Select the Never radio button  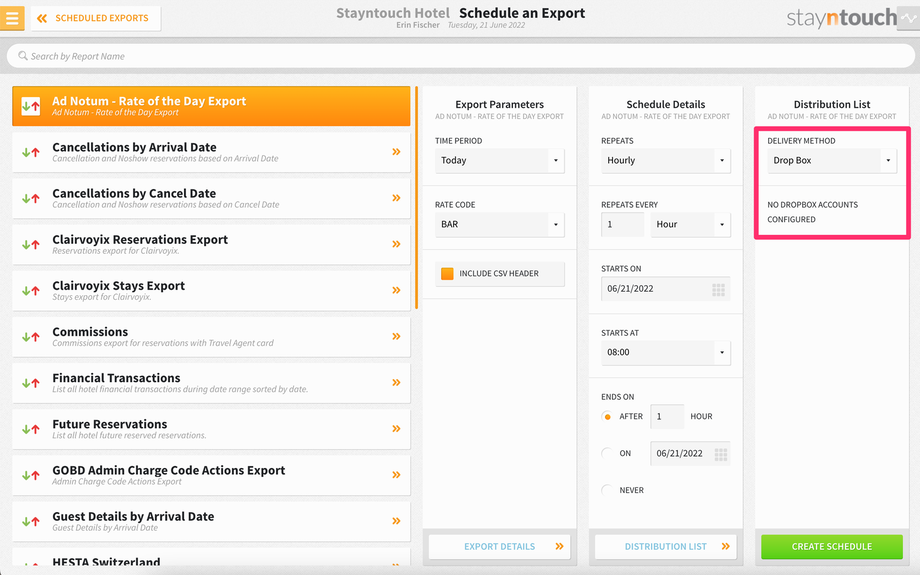point(607,490)
